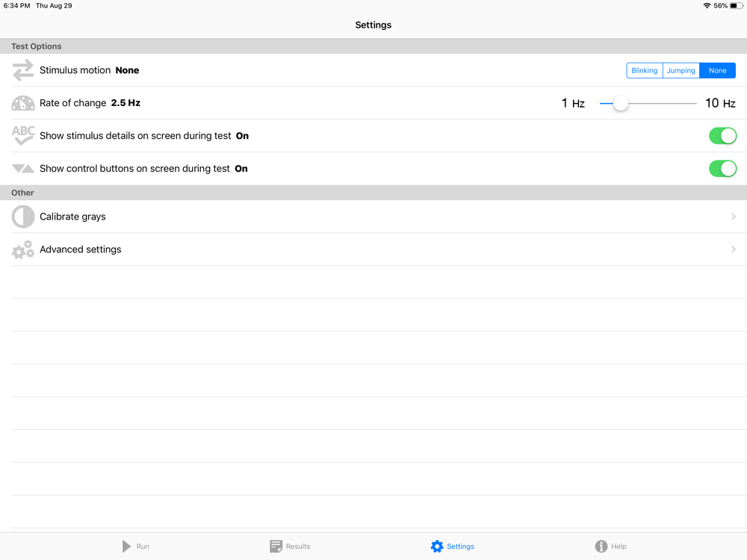This screenshot has height=560, width=747.
Task: Click the Run play icon
Action: click(x=126, y=547)
